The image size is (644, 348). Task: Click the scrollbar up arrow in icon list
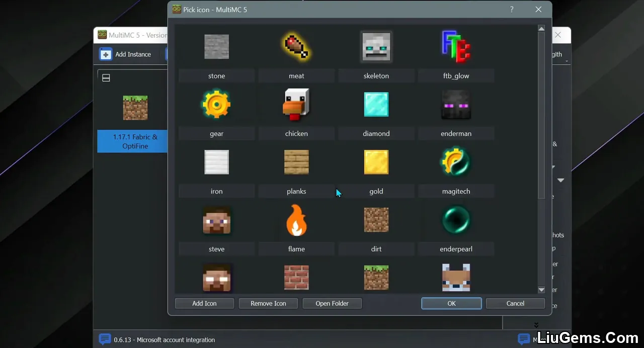(x=541, y=29)
